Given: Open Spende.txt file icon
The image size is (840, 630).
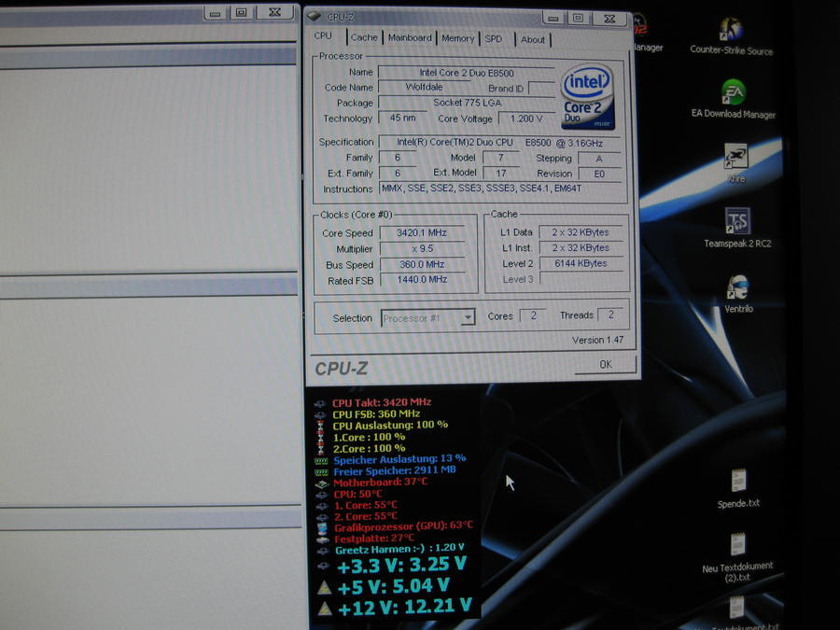Looking at the screenshot, I should (x=738, y=488).
